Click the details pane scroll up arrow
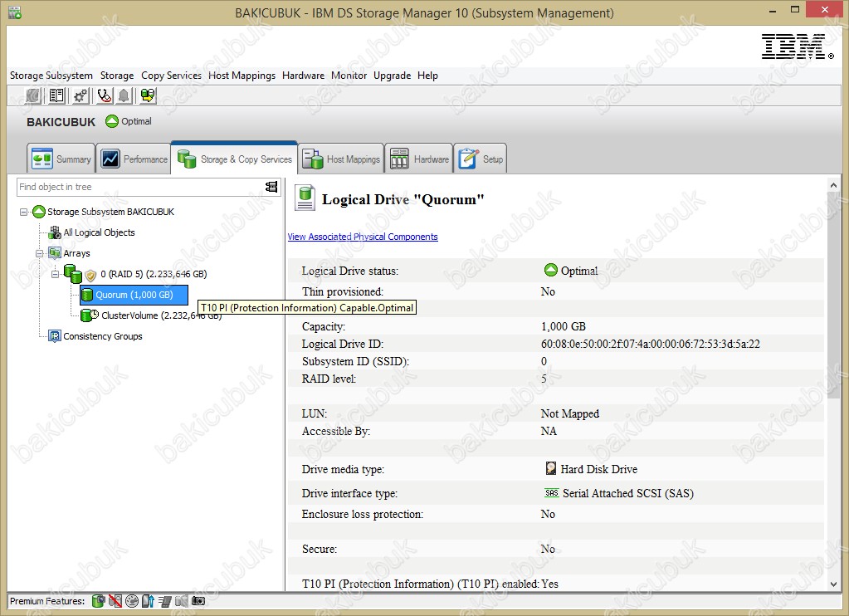This screenshot has width=849, height=616. (833, 185)
